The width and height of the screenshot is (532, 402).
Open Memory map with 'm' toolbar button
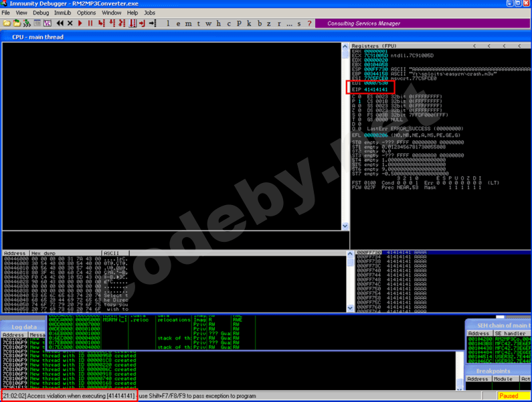pyautogui.click(x=188, y=23)
